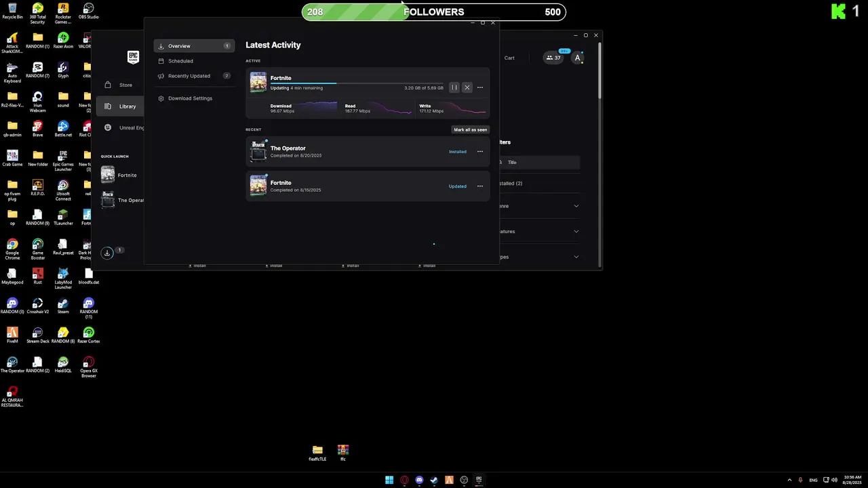
Task: Open 360 Total Security desktop icon
Action: tap(37, 14)
